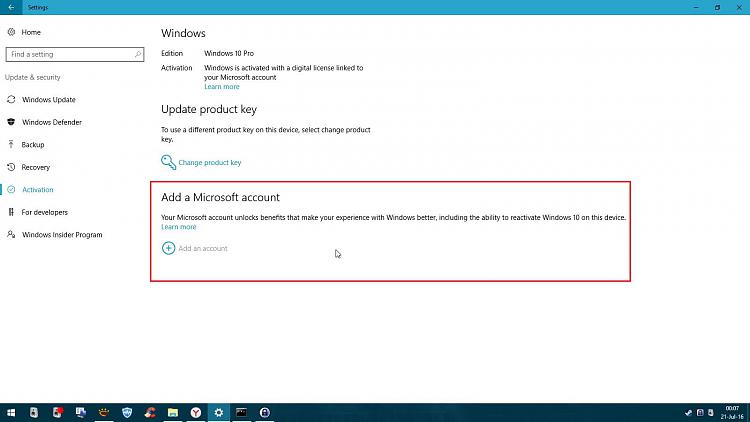Click the blue shield taskbar icon
The width and height of the screenshot is (750, 422).
pos(127,412)
